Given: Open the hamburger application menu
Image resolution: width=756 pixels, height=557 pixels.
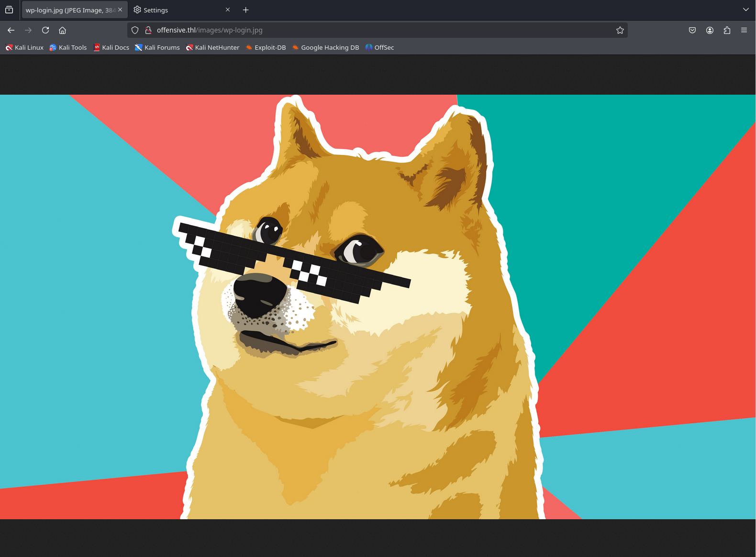Looking at the screenshot, I should point(744,30).
